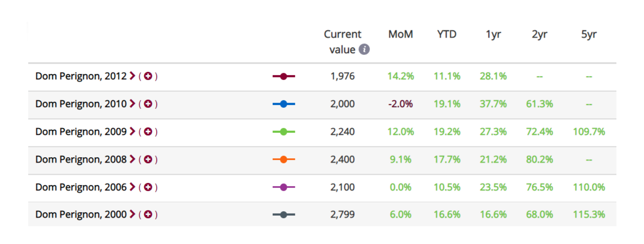Viewport: 644px width, 244px height.
Task: Open the Dom Perignon, 2010 link
Action: (81, 104)
